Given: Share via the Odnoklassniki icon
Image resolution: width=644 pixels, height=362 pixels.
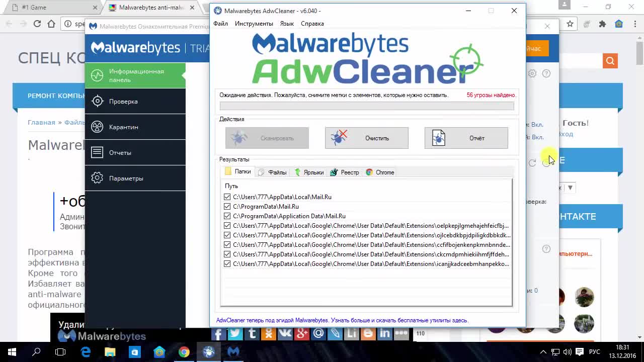Looking at the screenshot, I should [x=268, y=333].
